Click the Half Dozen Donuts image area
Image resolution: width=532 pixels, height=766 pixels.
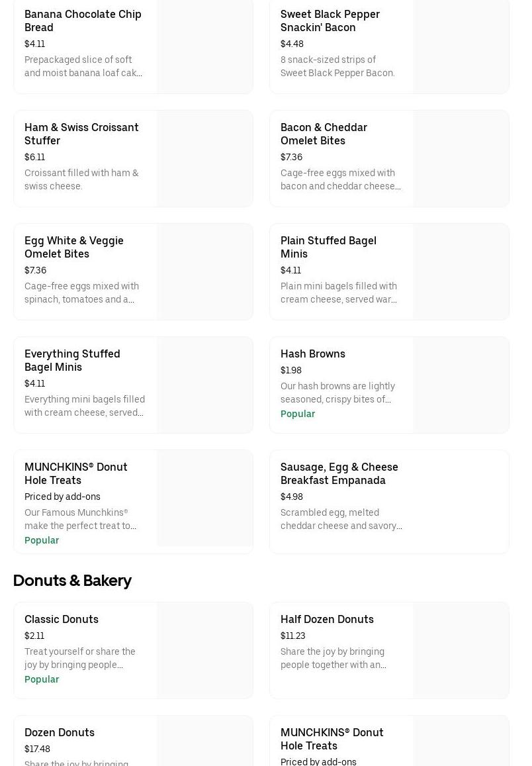coord(461,650)
